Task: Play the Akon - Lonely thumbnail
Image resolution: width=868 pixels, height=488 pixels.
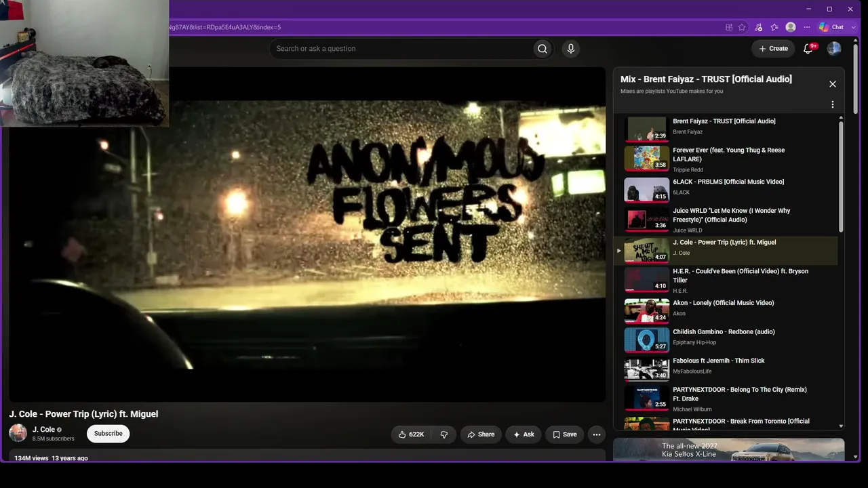Action: point(646,310)
